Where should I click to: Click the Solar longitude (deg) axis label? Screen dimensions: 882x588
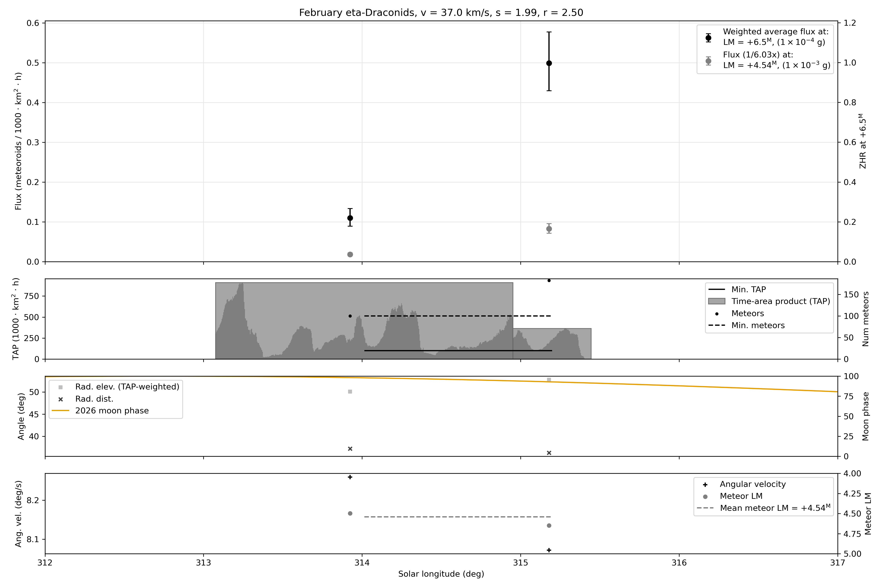click(441, 574)
